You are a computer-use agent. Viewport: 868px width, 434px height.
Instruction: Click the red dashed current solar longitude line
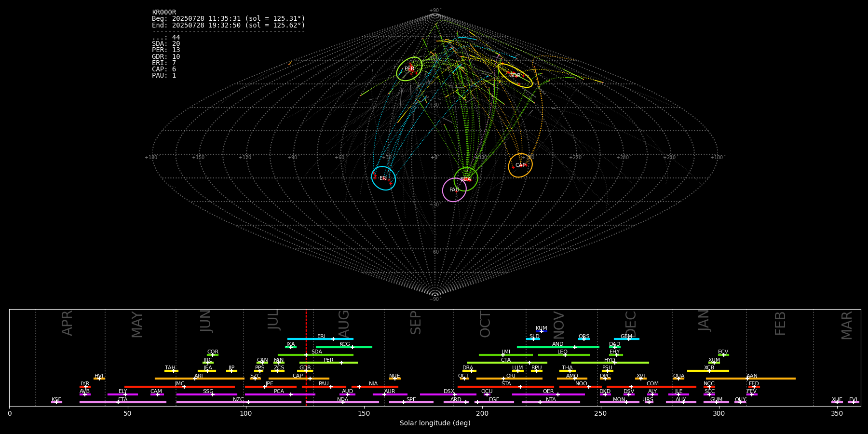(306, 357)
